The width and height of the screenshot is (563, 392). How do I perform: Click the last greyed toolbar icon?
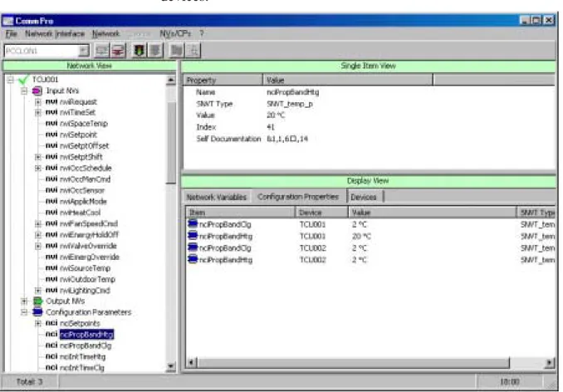tap(193, 51)
